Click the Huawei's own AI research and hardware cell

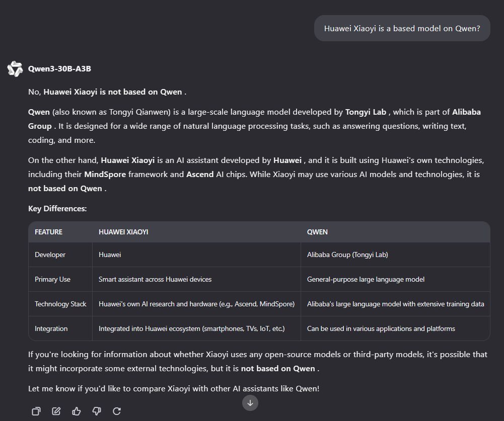click(196, 304)
